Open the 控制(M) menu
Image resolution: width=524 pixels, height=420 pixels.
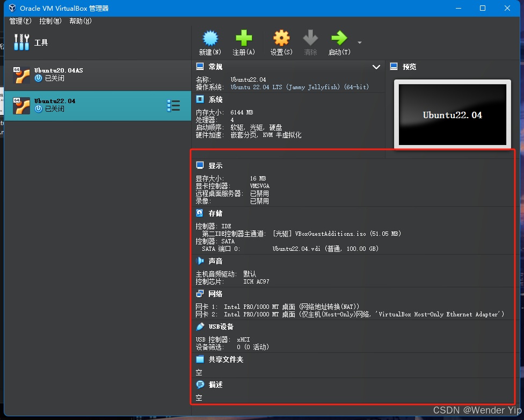50,21
